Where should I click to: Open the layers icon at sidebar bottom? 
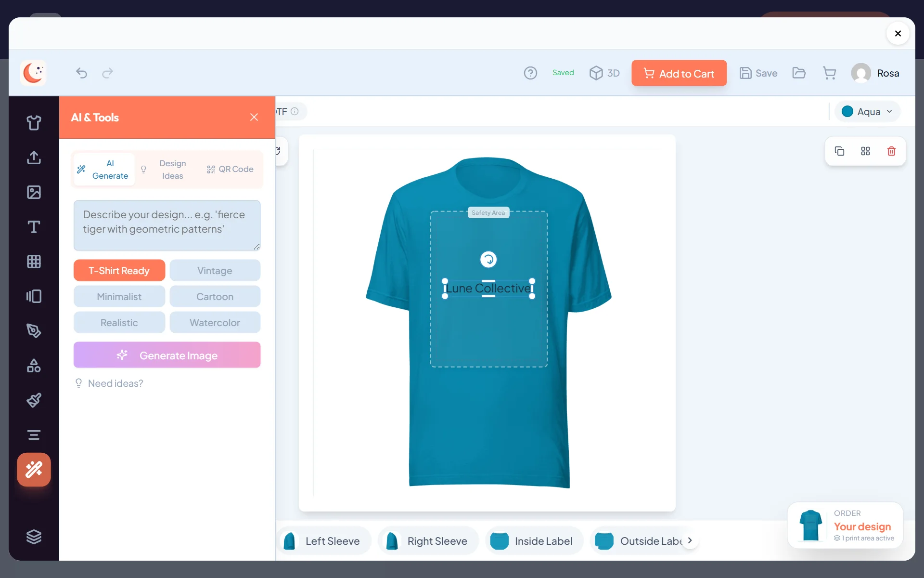click(x=34, y=537)
